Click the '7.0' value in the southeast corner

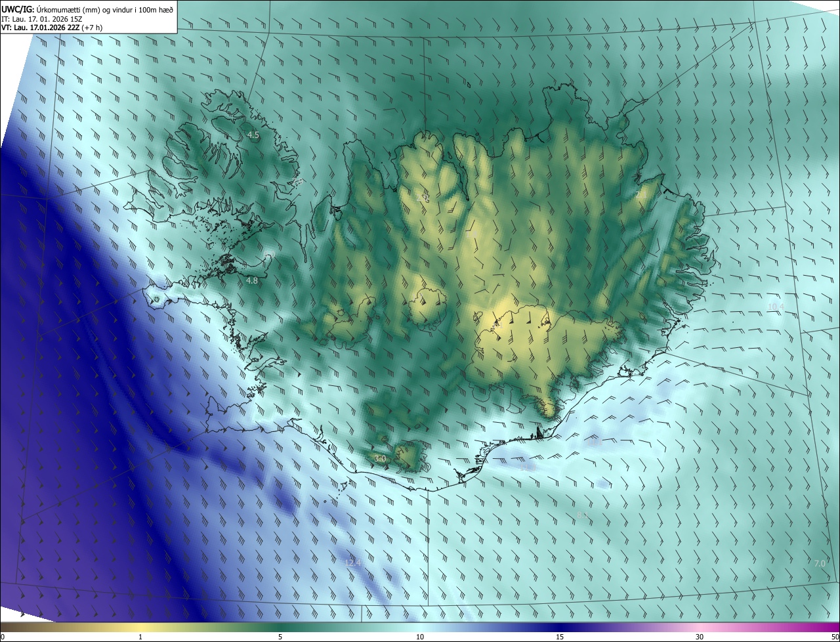pyautogui.click(x=820, y=563)
